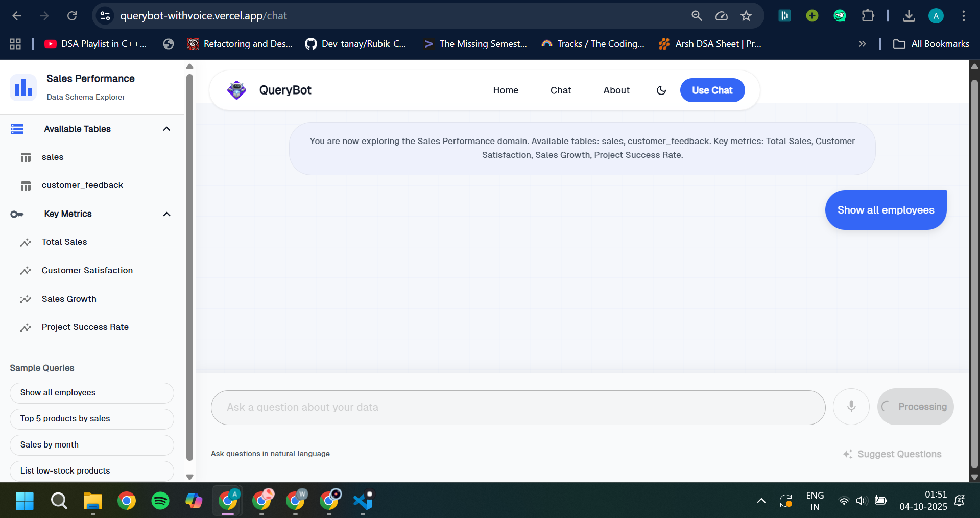Click the sample query Show all employees
This screenshot has height=518, width=980.
click(x=92, y=393)
